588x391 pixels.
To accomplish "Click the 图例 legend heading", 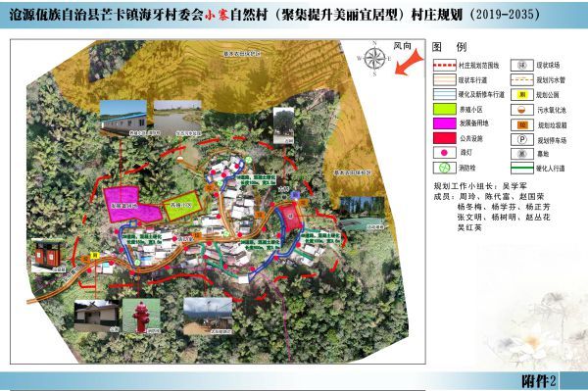I will (x=449, y=47).
